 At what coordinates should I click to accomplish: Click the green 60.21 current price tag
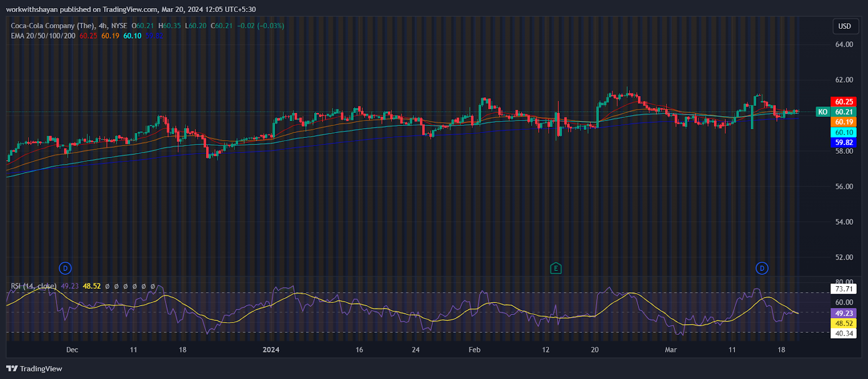[x=844, y=112]
